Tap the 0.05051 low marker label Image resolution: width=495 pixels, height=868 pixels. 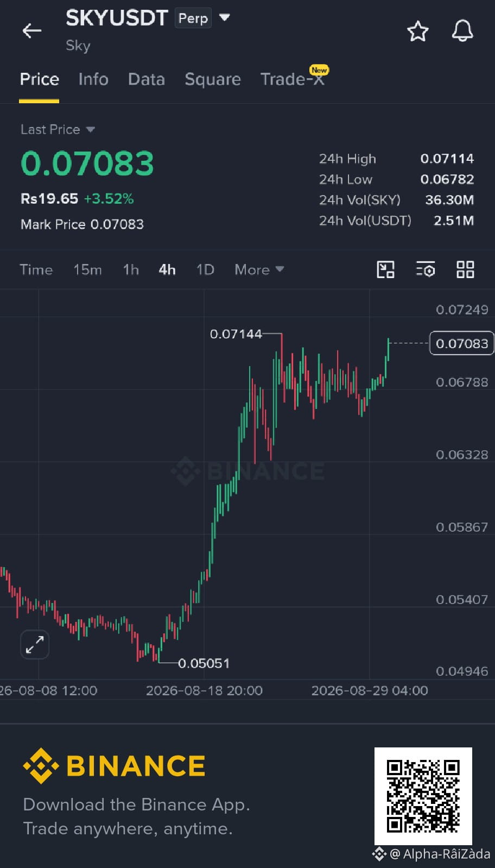(x=204, y=663)
